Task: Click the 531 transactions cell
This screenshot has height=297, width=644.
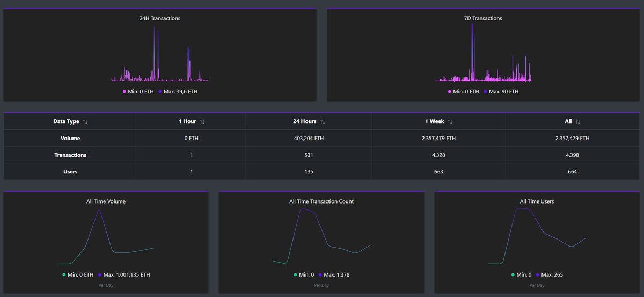Action: 309,155
